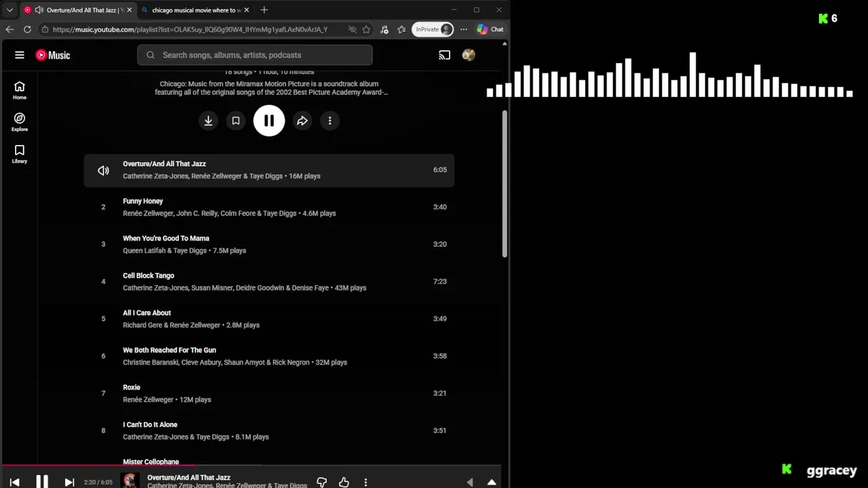Open the player bar three-dot song menu

(x=366, y=482)
